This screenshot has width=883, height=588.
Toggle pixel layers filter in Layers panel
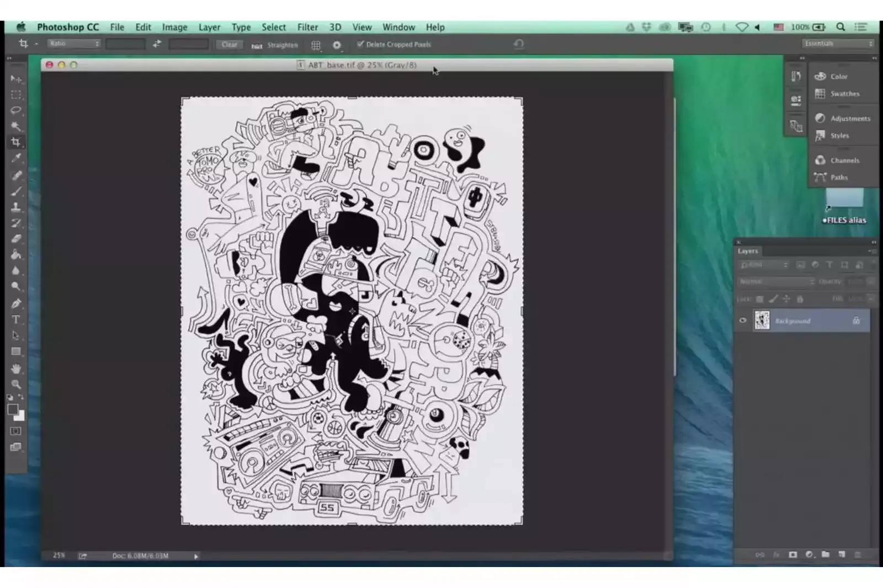[801, 265]
